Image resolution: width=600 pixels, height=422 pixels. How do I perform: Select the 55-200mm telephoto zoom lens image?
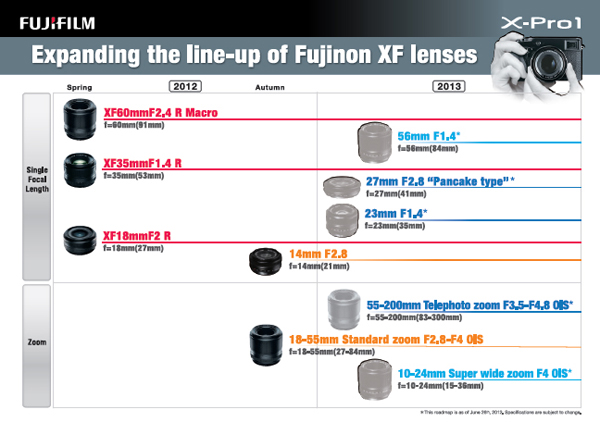coord(344,309)
